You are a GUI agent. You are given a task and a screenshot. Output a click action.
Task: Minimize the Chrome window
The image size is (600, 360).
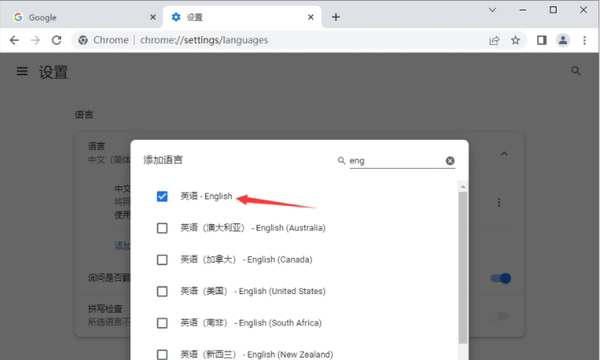point(522,10)
